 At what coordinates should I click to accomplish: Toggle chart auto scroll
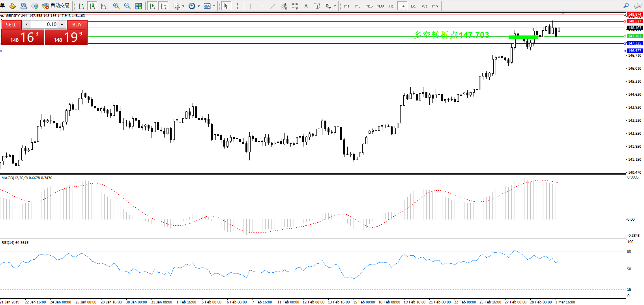click(x=152, y=6)
